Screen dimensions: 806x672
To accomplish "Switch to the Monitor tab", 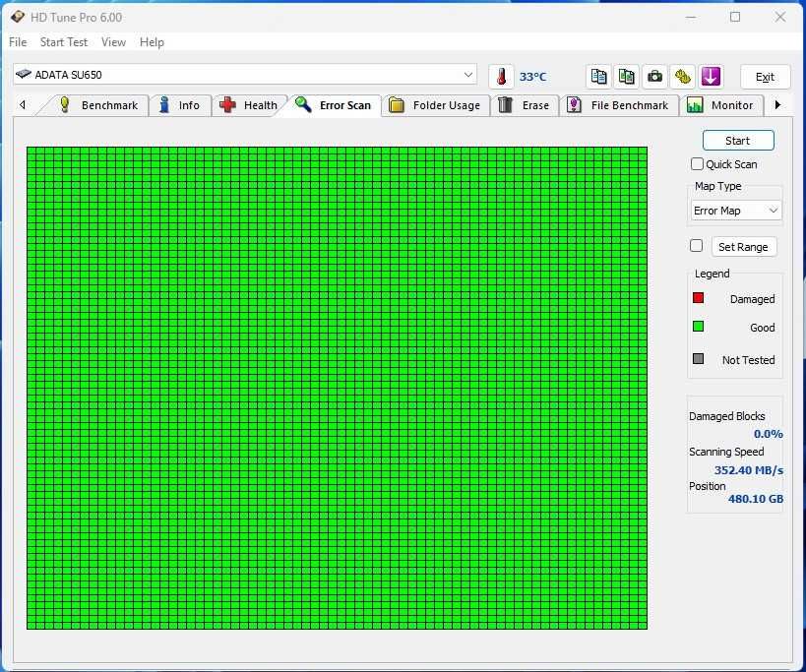I will (720, 105).
